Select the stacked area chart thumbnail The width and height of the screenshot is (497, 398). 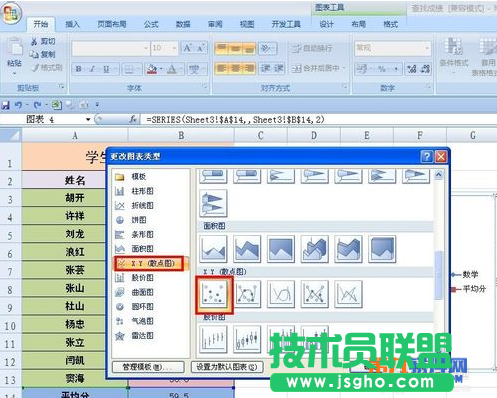point(247,249)
